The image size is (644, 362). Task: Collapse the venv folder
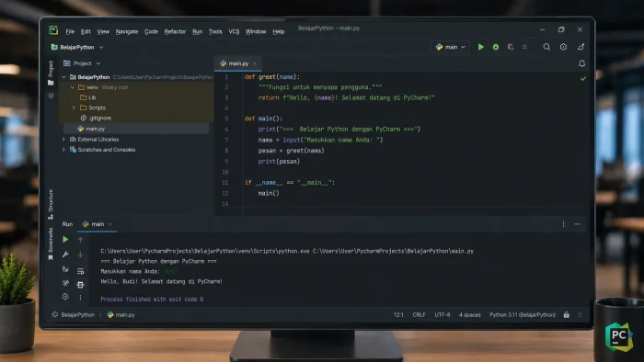click(x=73, y=87)
